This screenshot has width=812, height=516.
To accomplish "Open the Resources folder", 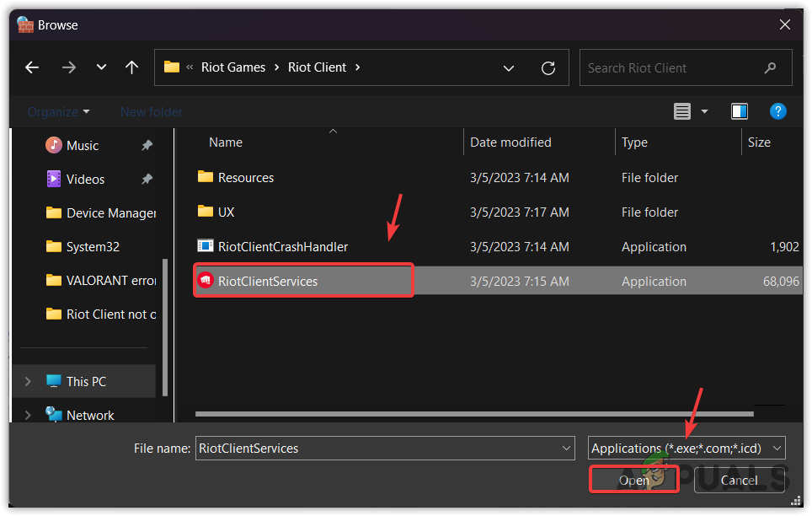I will 245,177.
